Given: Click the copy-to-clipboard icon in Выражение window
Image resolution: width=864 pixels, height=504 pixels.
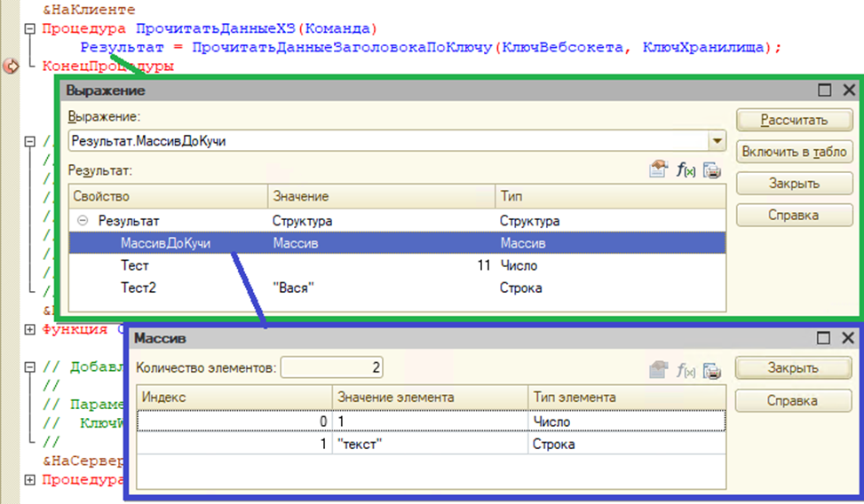Looking at the screenshot, I should point(712,170).
